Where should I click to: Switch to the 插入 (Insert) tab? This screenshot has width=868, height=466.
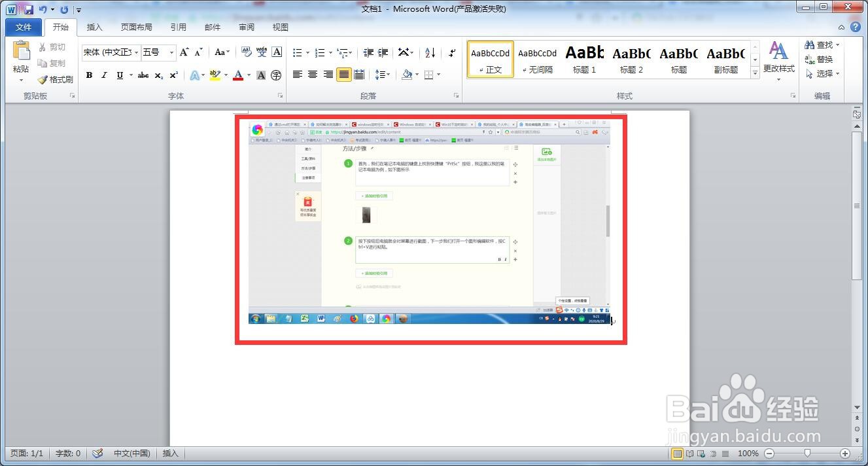(95, 27)
